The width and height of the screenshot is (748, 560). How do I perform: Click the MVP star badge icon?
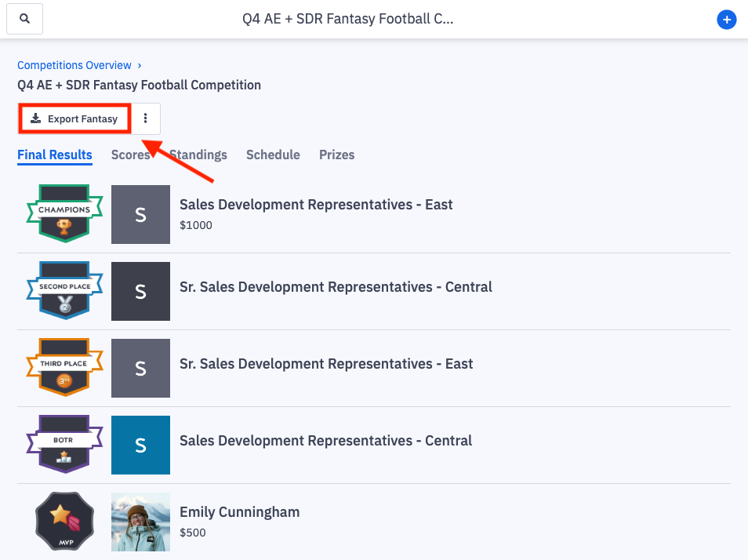(x=64, y=521)
